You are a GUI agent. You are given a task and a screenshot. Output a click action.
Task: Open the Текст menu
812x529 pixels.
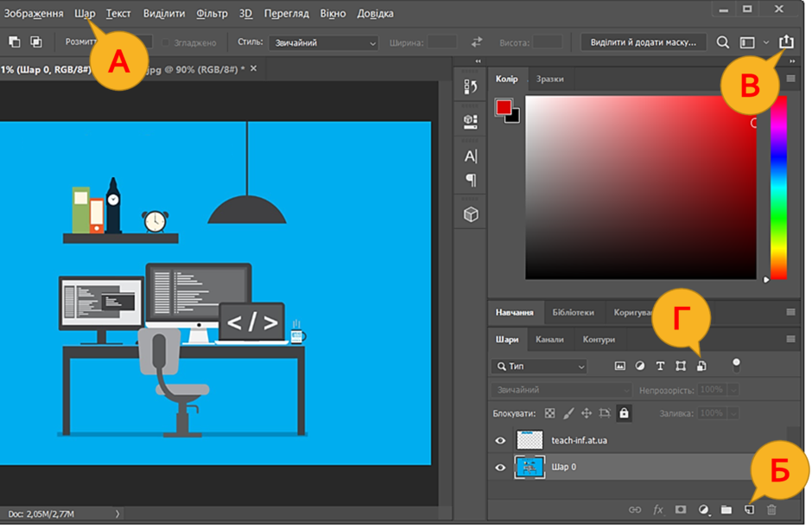[x=118, y=14]
